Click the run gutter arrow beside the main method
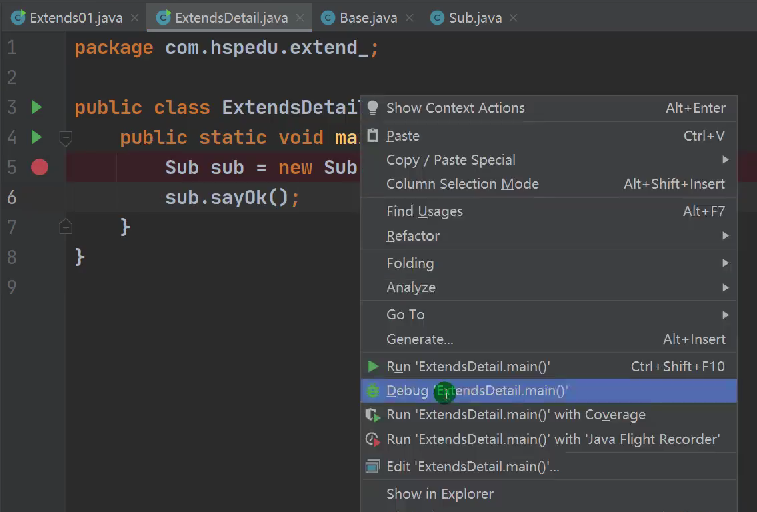Image resolution: width=757 pixels, height=512 pixels. coord(37,137)
